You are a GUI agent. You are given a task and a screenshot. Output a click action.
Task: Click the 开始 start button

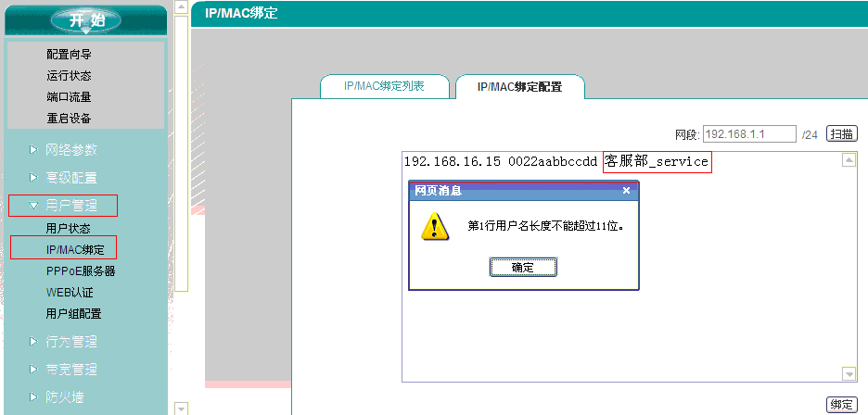(x=84, y=20)
